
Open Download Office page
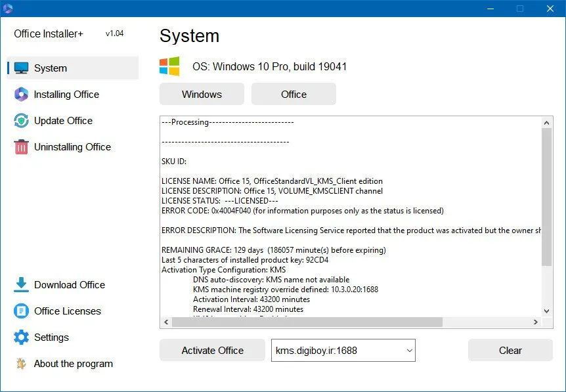click(70, 285)
